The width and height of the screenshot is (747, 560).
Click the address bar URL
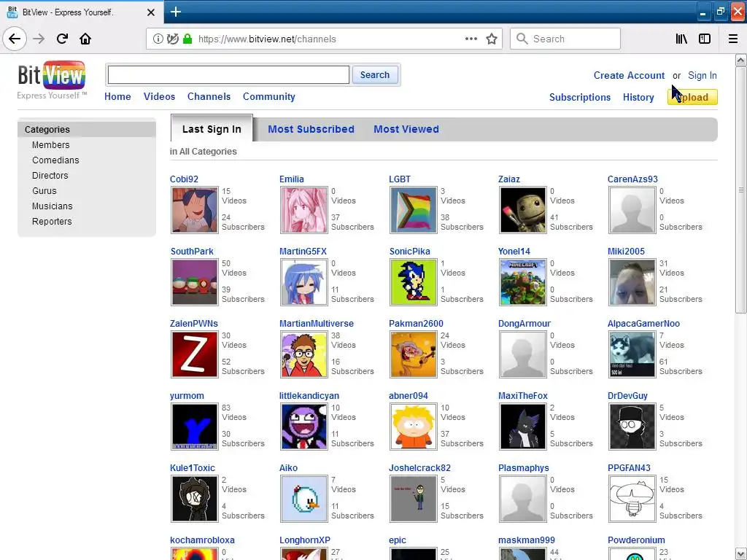tap(267, 39)
